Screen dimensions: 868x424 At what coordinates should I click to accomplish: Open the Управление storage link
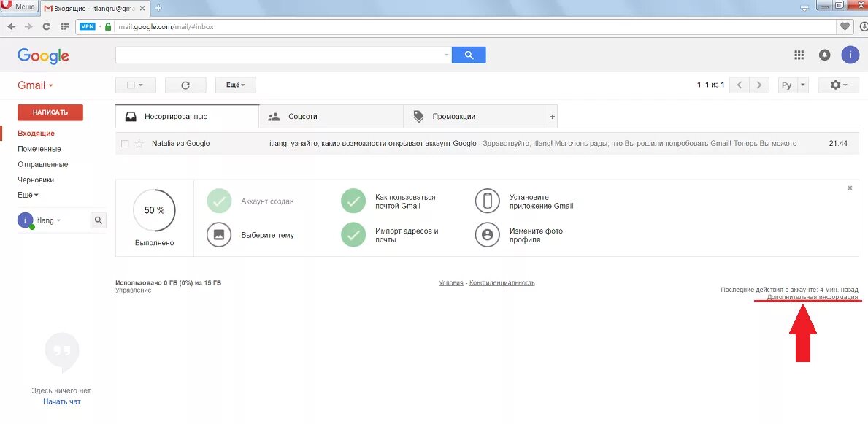tap(134, 290)
